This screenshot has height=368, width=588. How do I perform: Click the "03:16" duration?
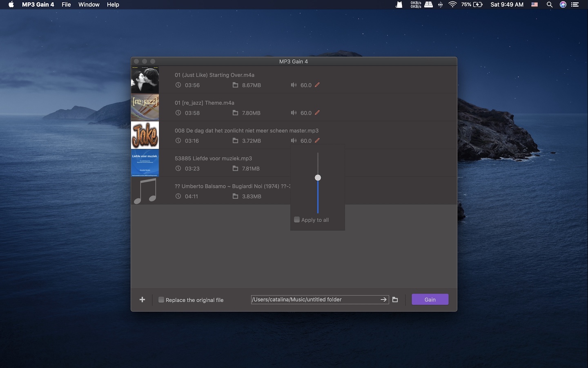pos(192,141)
